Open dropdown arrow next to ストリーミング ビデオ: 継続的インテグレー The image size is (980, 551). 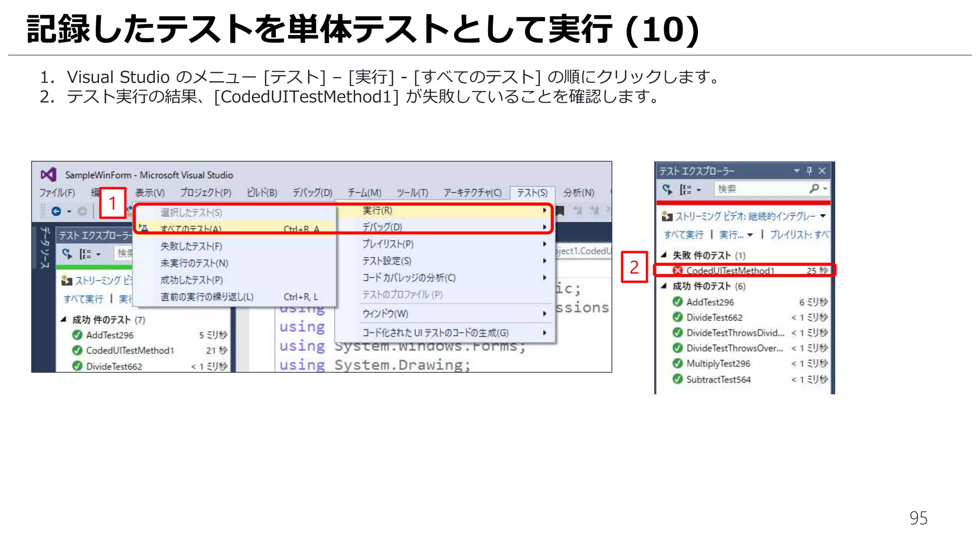click(823, 216)
